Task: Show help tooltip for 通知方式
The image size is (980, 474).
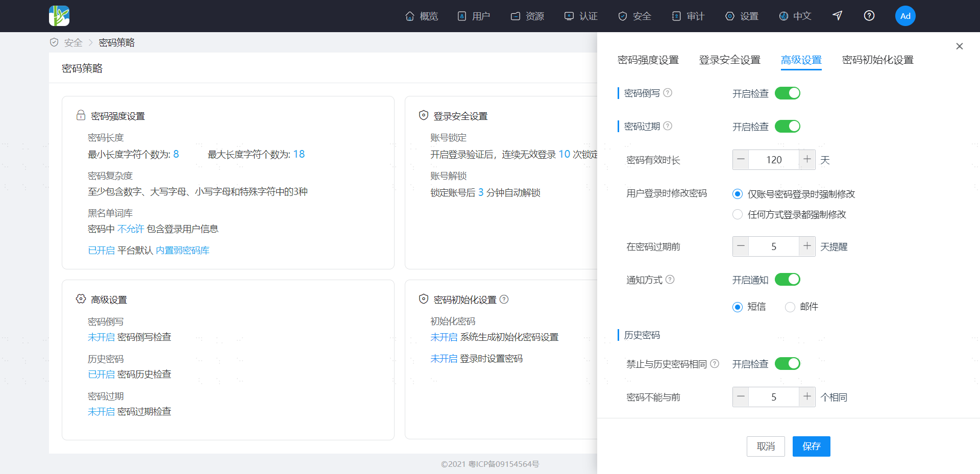Action: 670,280
